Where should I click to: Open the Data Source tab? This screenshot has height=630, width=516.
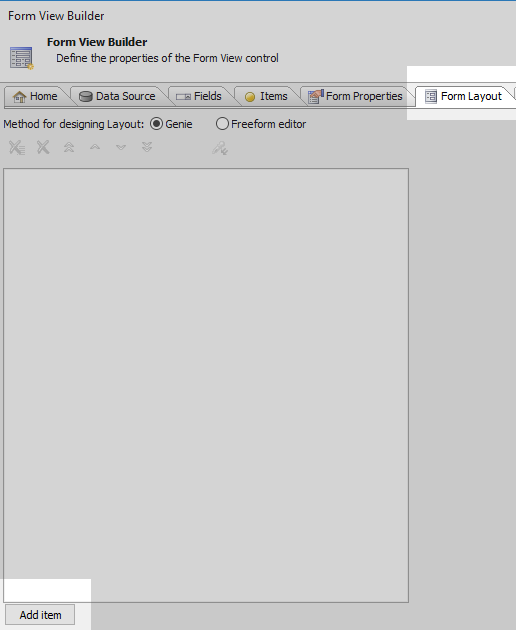point(117,96)
